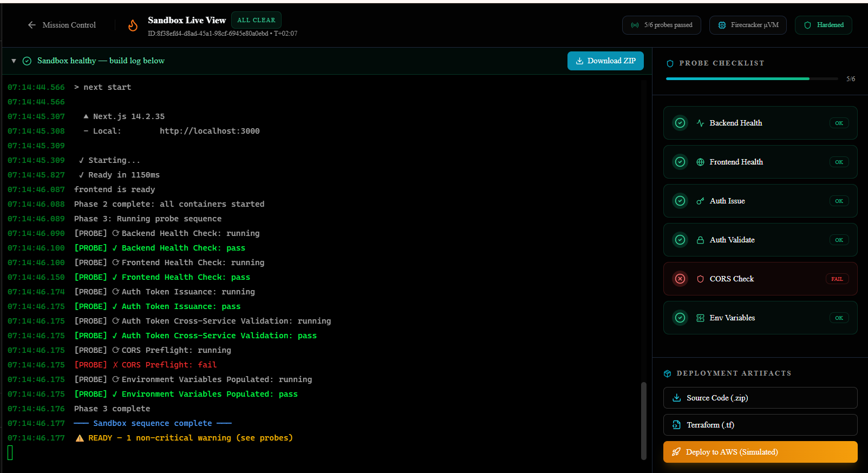Click the Frontend Health globe icon
868x473 pixels.
pyautogui.click(x=700, y=162)
